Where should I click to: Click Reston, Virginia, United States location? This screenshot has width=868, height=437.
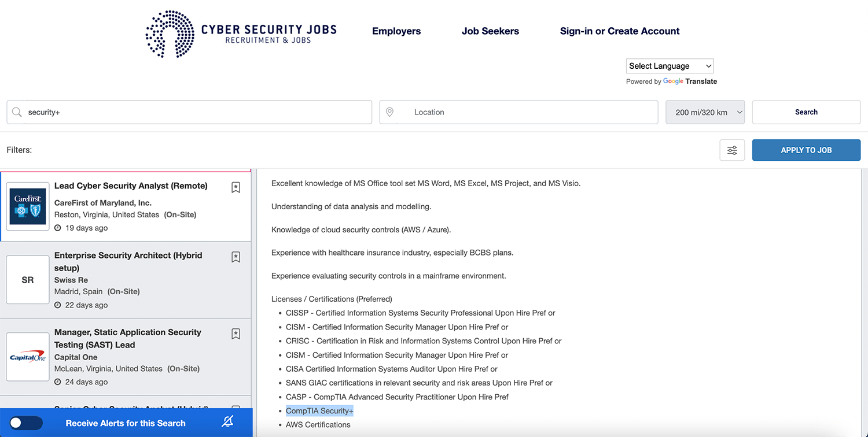[106, 214]
